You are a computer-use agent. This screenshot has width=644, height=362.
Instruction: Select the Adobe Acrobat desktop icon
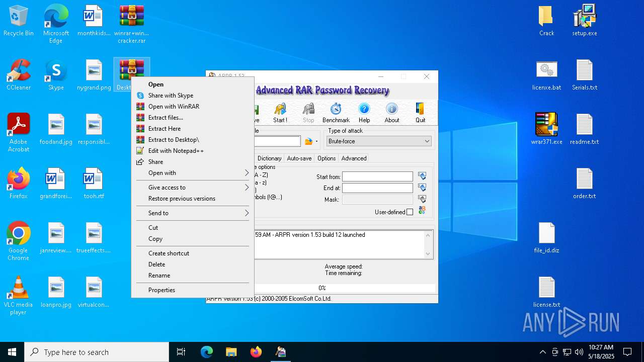(x=19, y=133)
